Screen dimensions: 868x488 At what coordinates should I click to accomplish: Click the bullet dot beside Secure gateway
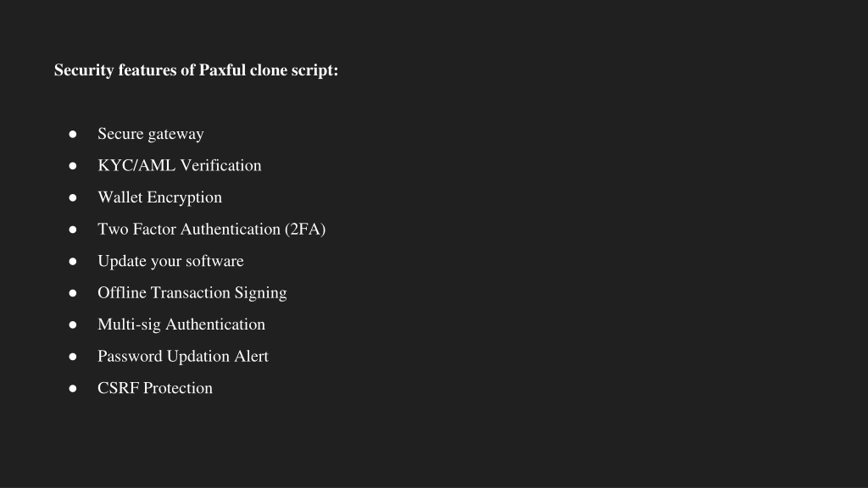coord(73,134)
